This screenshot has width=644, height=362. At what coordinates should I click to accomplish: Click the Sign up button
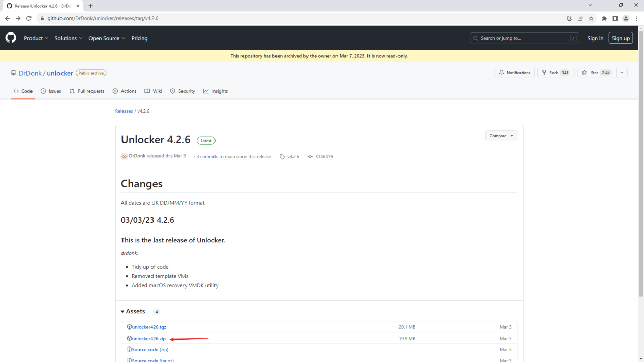621,38
